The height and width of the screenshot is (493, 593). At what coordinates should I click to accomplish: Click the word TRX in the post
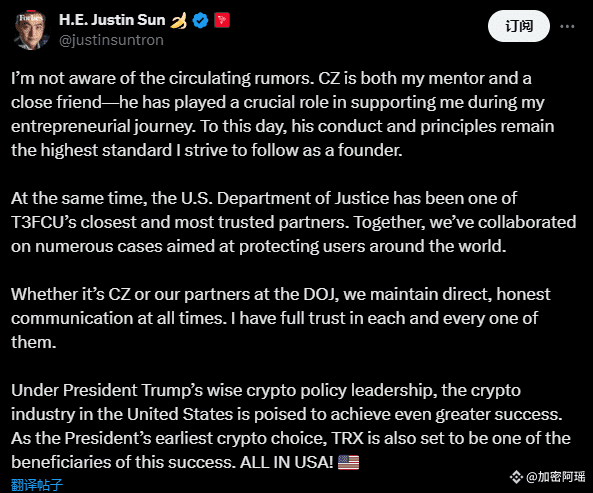click(348, 438)
